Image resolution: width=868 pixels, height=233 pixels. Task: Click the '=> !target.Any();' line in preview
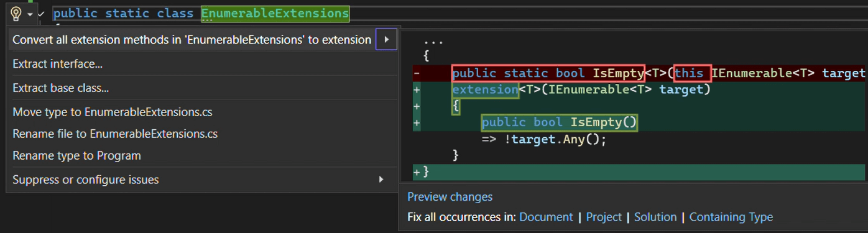(543, 139)
